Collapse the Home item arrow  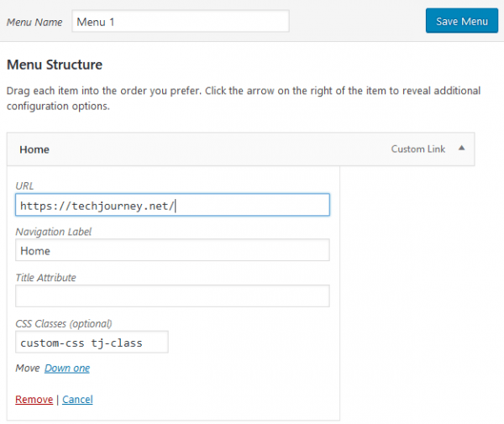(x=461, y=148)
